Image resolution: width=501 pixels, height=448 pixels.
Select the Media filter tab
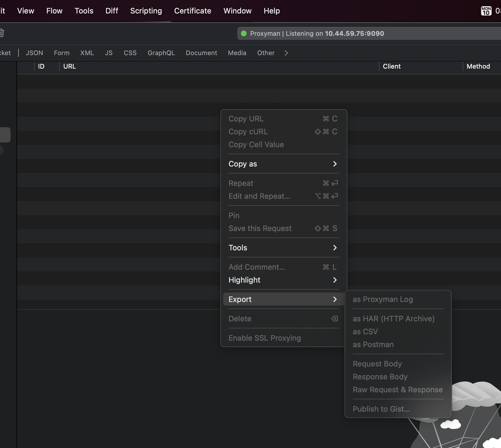tap(237, 53)
